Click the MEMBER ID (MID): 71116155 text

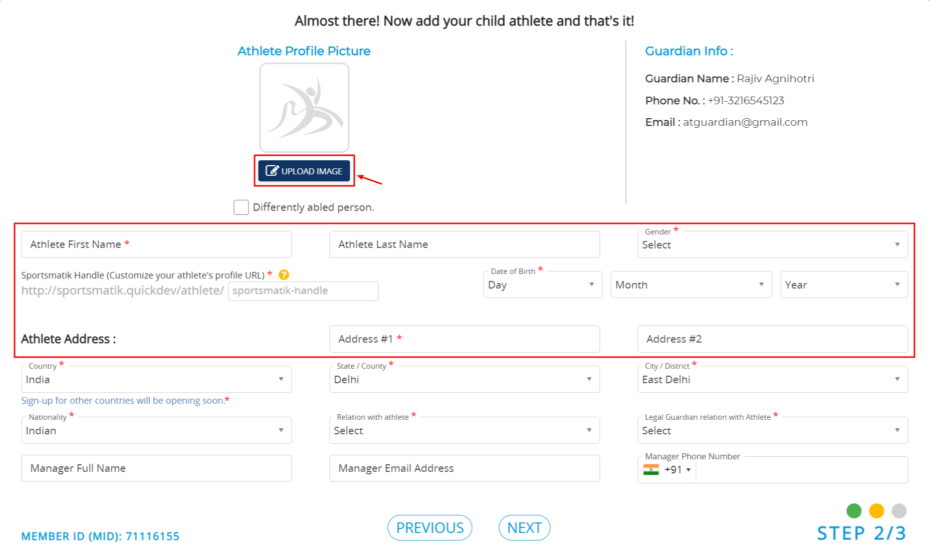100,536
